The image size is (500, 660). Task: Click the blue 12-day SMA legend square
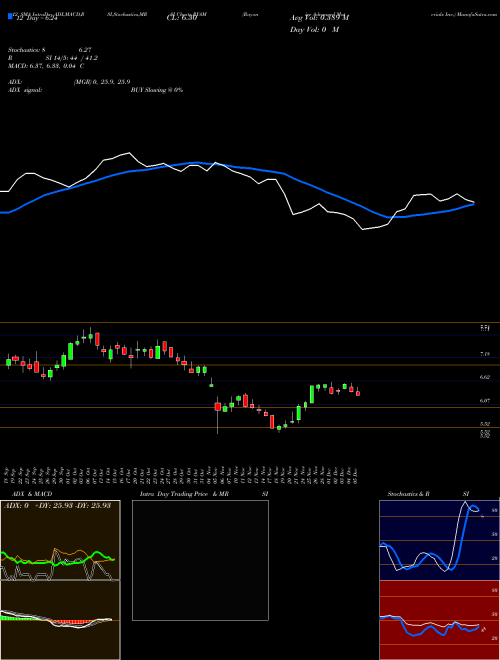tap(10, 16)
